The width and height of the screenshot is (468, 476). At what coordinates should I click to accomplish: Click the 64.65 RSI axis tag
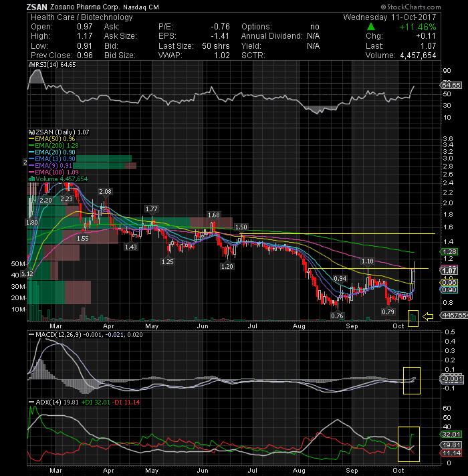[x=451, y=86]
